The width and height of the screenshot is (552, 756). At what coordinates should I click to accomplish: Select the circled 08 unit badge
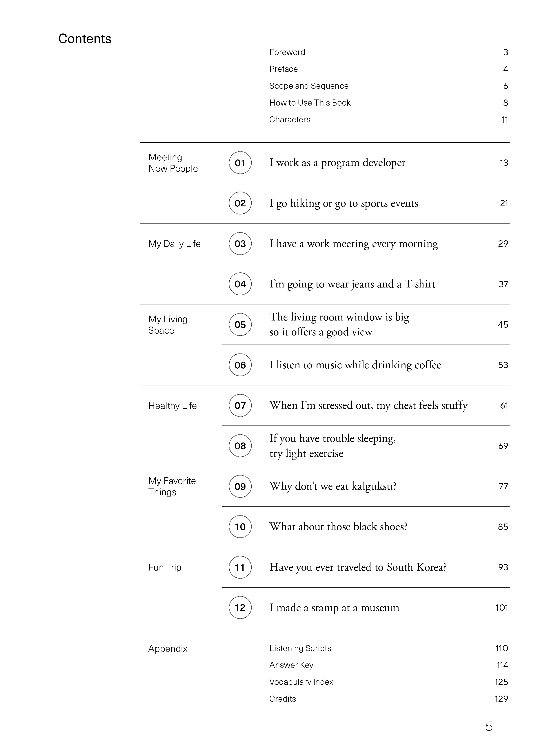(240, 446)
